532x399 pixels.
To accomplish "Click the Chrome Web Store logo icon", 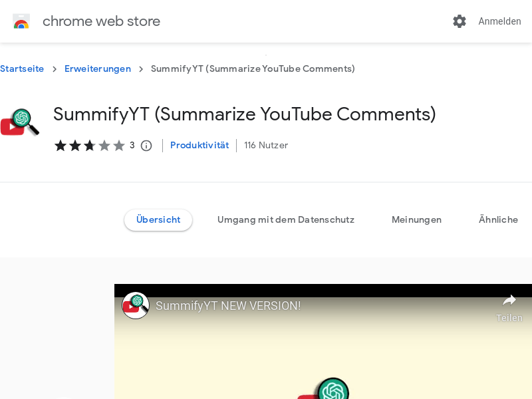I will [21, 21].
